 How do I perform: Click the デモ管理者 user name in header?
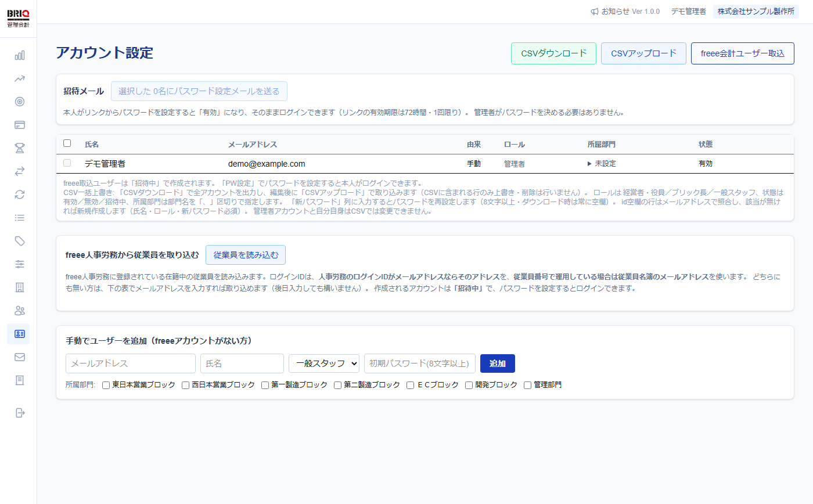click(x=688, y=12)
